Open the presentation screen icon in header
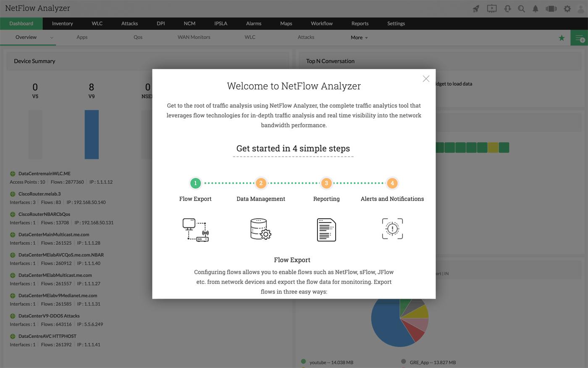The height and width of the screenshot is (368, 588). tap(491, 9)
